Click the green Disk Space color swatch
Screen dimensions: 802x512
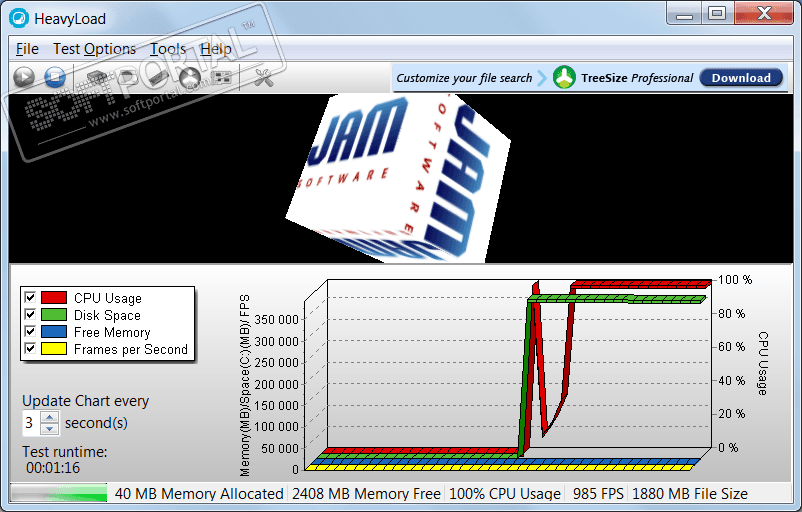click(x=54, y=315)
